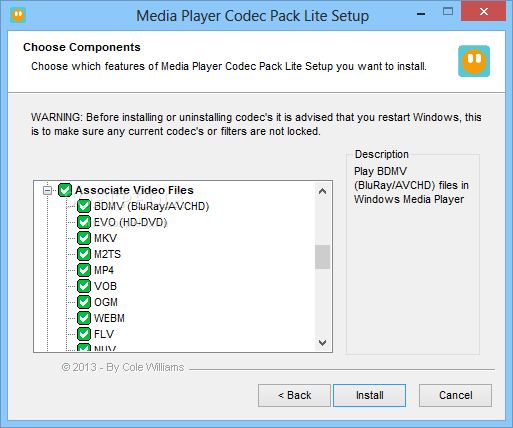Click the component list scrollbar thumb
Screen dimensions: 513x428
tap(322, 257)
